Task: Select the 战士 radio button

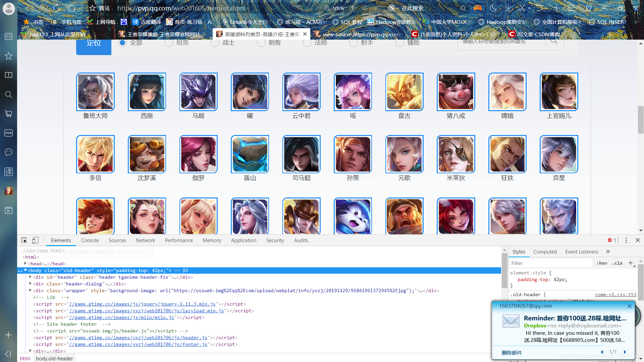Action: tap(215, 43)
